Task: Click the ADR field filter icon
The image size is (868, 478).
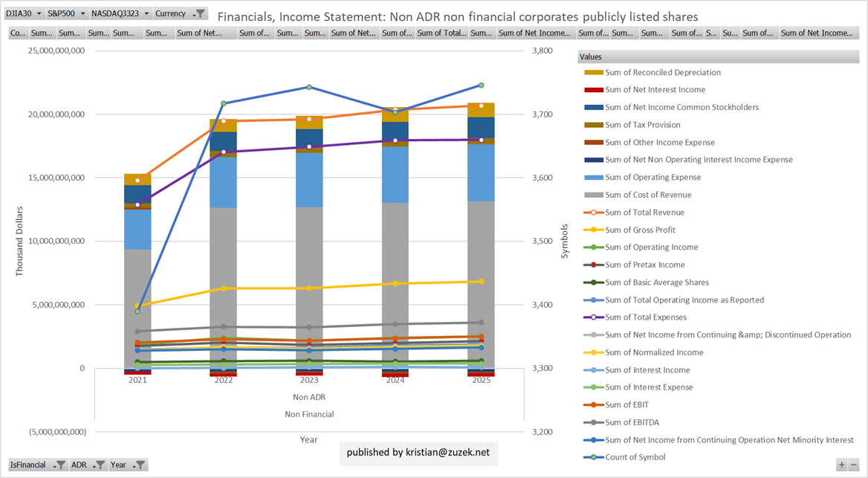Action: (x=99, y=465)
